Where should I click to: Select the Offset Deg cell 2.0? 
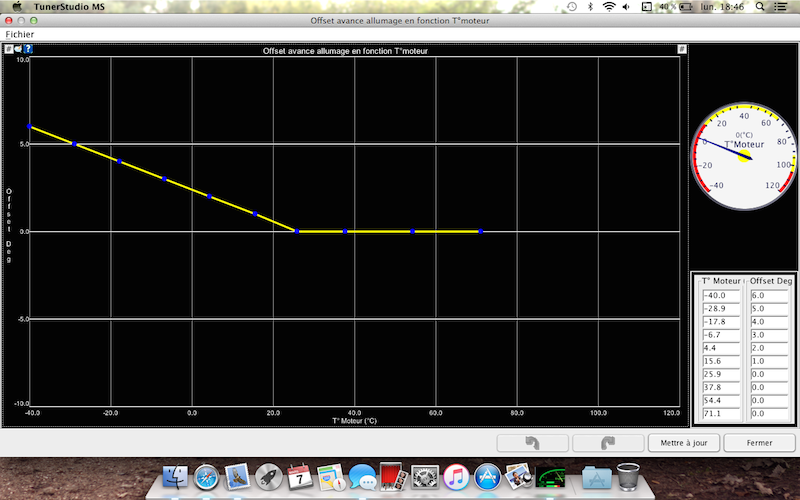(769, 348)
